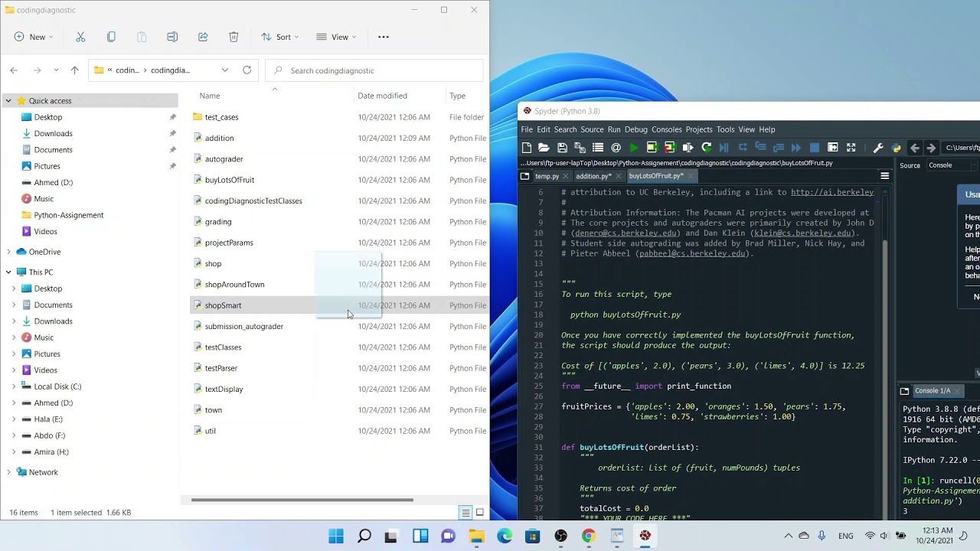The image size is (980, 551).
Task: Open the Source Console combo box in Spyder
Action: tap(952, 165)
